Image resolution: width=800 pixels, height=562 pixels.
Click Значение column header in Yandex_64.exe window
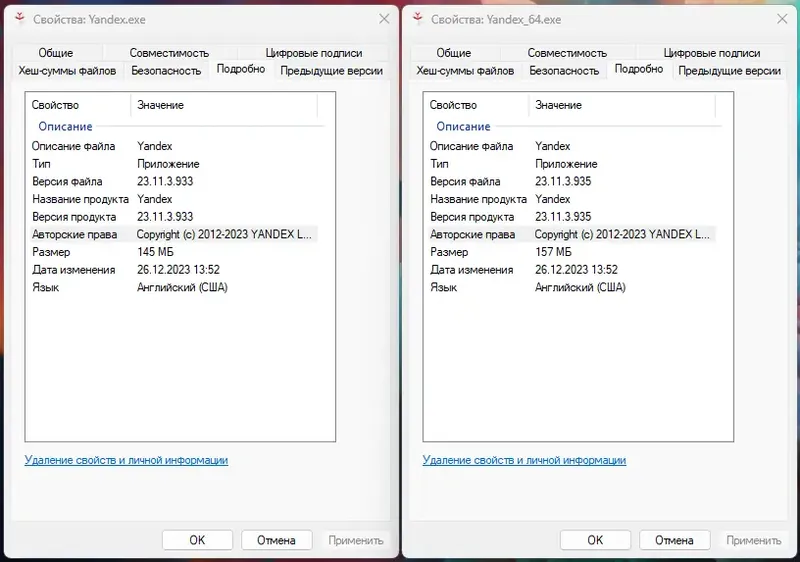558,105
